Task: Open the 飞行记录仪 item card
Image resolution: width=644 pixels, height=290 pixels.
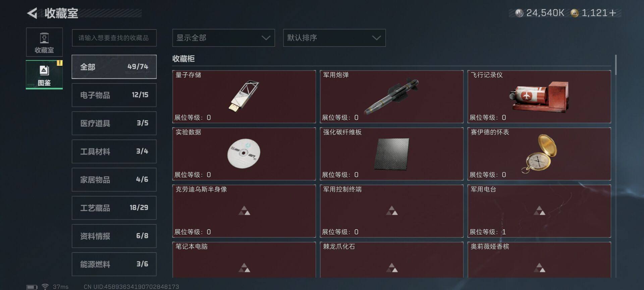Action: coord(539,97)
